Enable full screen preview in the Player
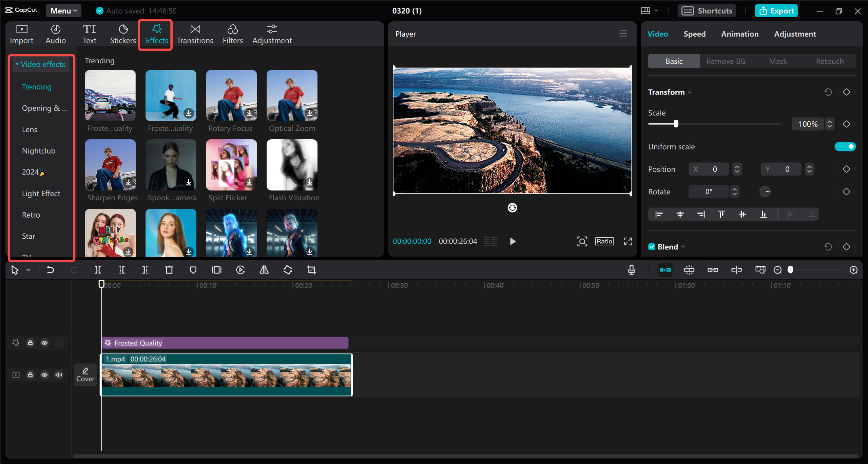The height and width of the screenshot is (464, 868). (x=628, y=241)
